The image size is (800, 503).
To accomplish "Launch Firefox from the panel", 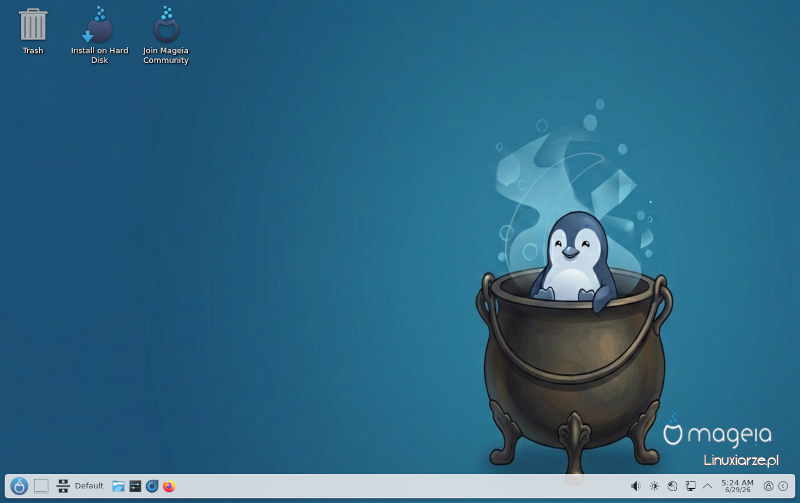I will point(169,486).
